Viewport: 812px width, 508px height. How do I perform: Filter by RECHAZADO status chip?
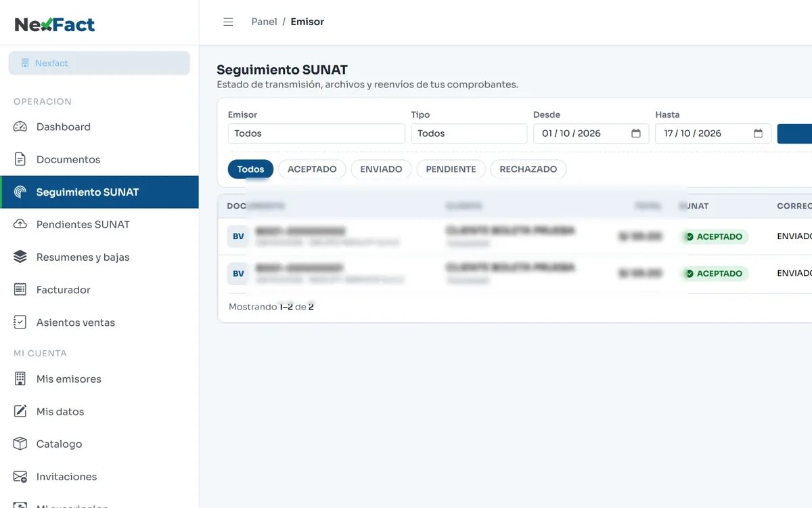click(528, 169)
